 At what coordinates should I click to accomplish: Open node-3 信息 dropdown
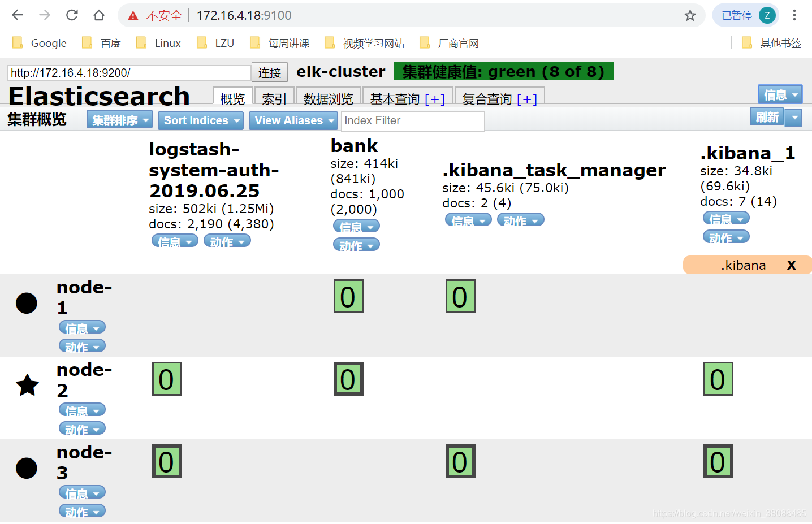coord(82,493)
